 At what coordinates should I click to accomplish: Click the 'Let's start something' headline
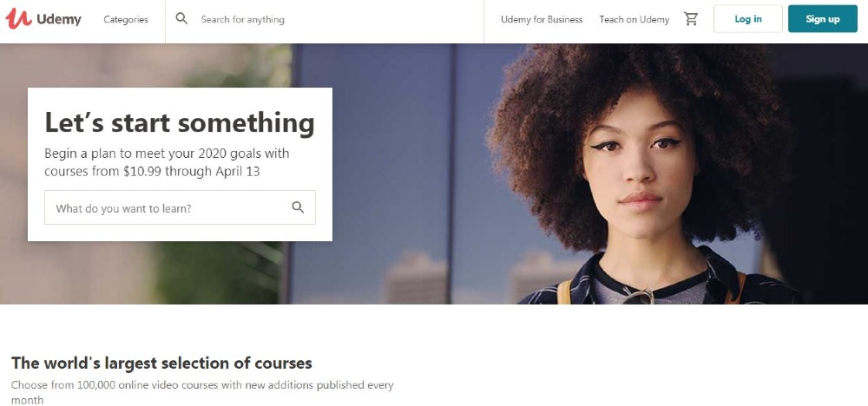(180, 122)
